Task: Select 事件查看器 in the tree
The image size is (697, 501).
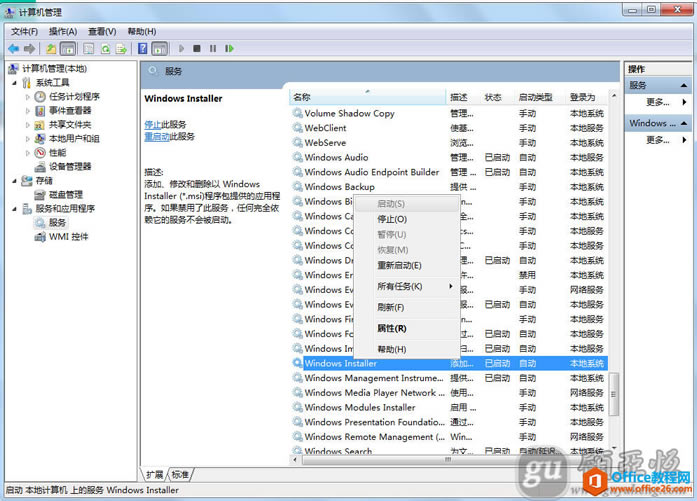Action: [70, 110]
